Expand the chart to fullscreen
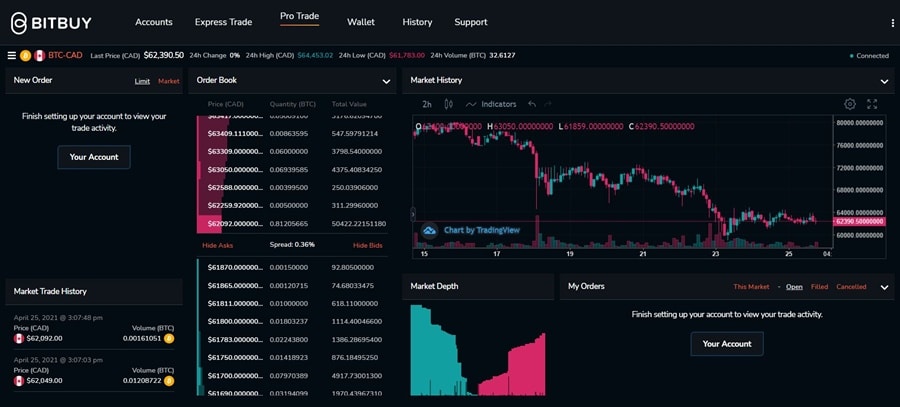The height and width of the screenshot is (407, 900). 872,104
